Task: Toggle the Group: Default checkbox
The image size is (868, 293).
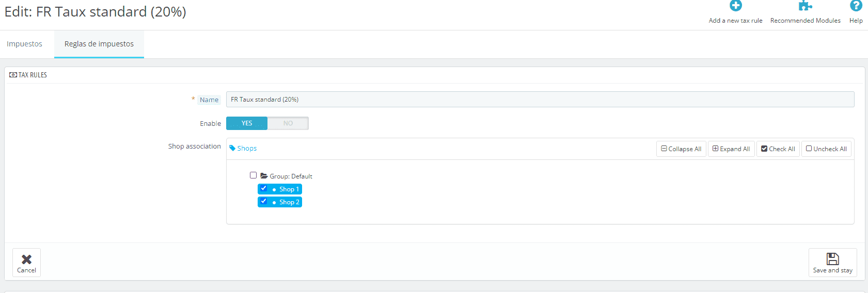Action: click(x=253, y=175)
